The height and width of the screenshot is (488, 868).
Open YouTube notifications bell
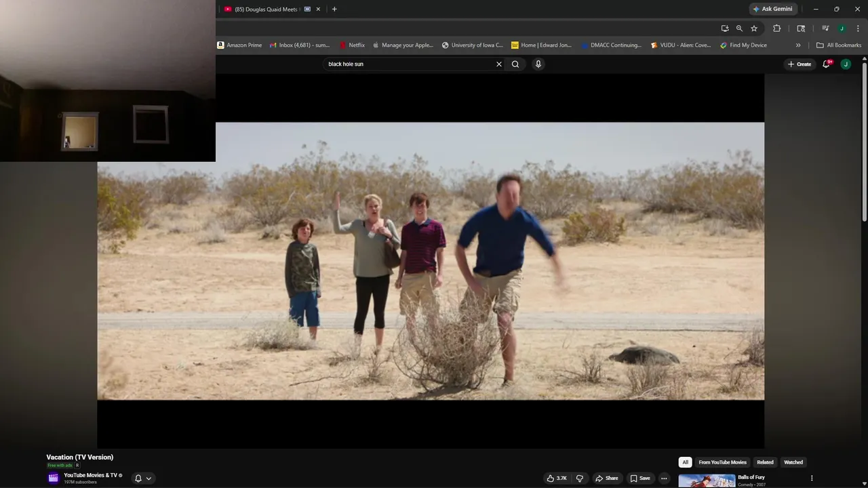827,64
